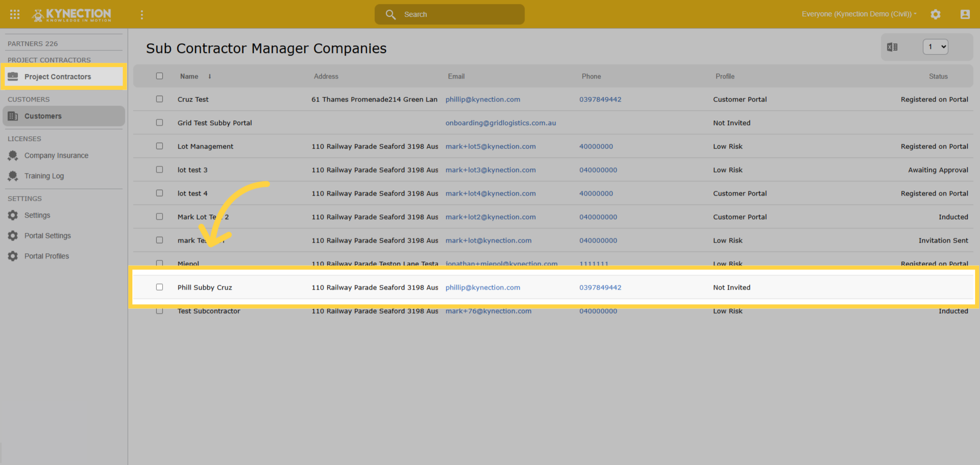Viewport: 980px width, 465px height.
Task: Click into the Search field
Action: pos(449,14)
